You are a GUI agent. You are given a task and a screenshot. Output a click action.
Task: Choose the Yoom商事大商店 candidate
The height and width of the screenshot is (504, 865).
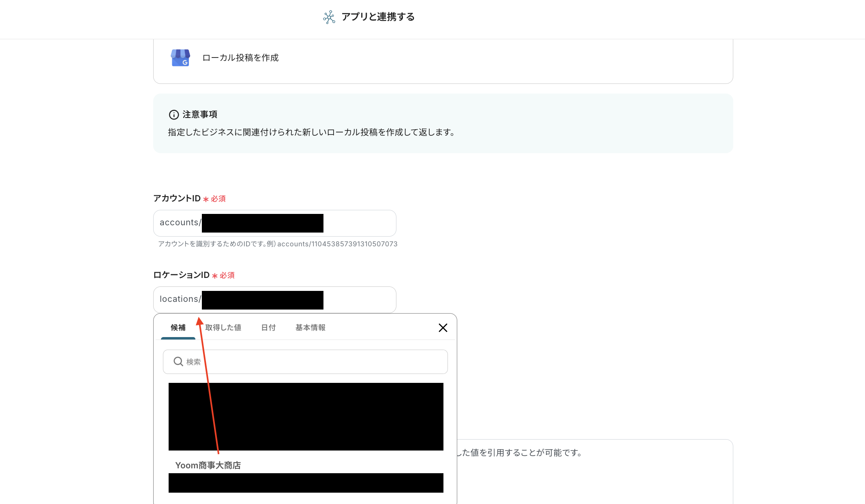pyautogui.click(x=208, y=466)
